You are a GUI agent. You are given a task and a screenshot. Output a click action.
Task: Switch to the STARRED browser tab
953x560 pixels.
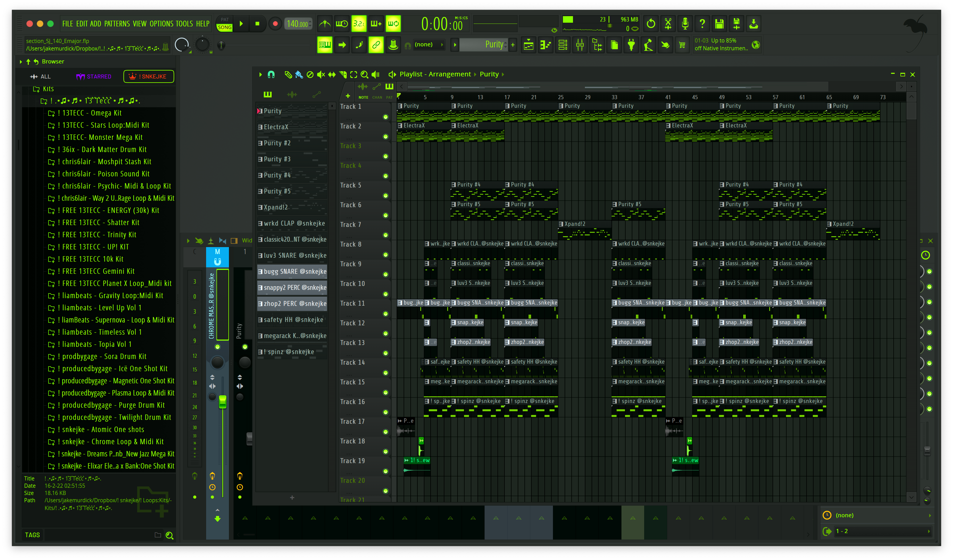(x=93, y=76)
